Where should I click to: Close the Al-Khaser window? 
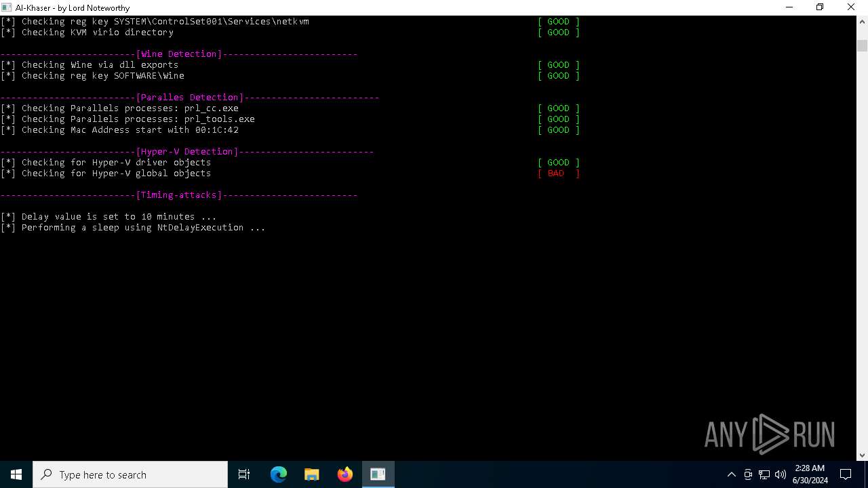pos(852,7)
